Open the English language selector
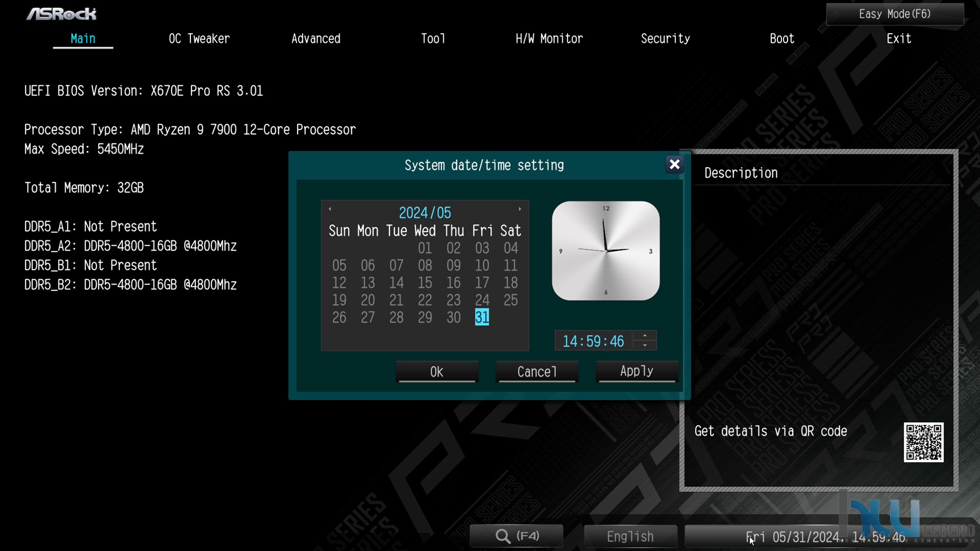 [630, 536]
